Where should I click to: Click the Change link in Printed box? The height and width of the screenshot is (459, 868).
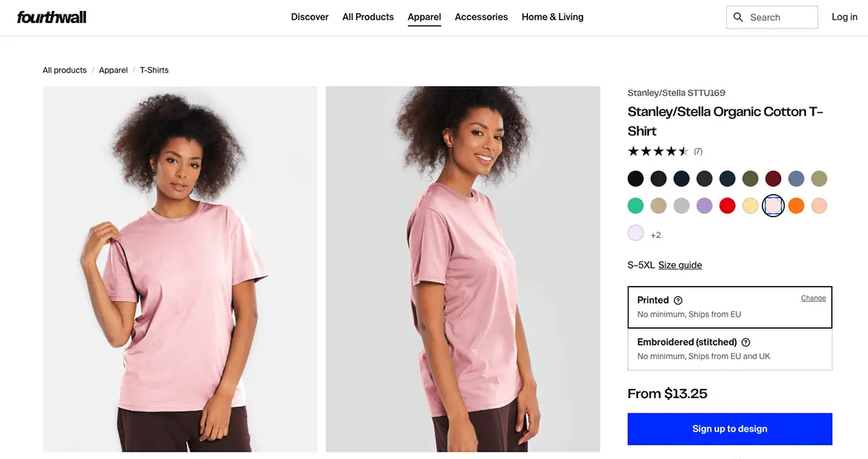click(x=813, y=298)
